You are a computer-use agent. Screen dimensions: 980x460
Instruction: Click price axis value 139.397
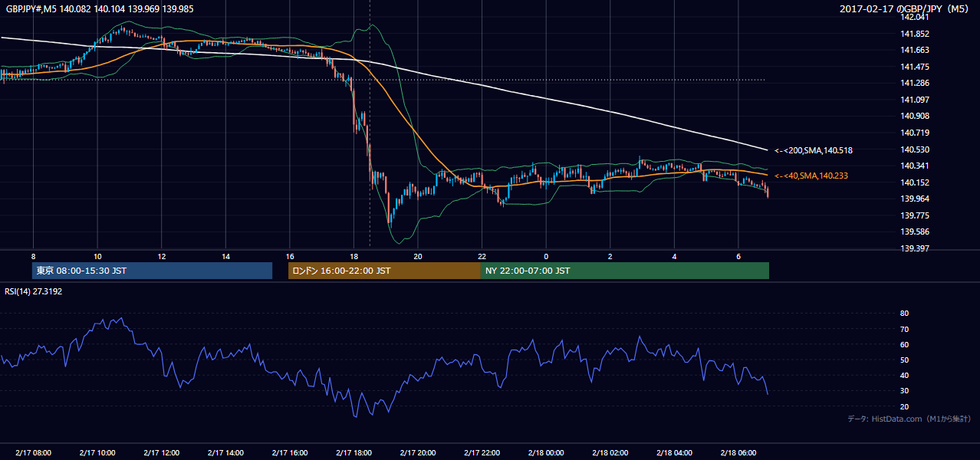coord(914,248)
